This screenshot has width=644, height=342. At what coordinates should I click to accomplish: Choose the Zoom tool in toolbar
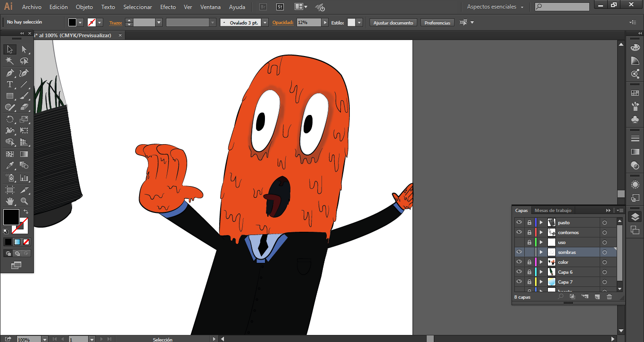[24, 201]
